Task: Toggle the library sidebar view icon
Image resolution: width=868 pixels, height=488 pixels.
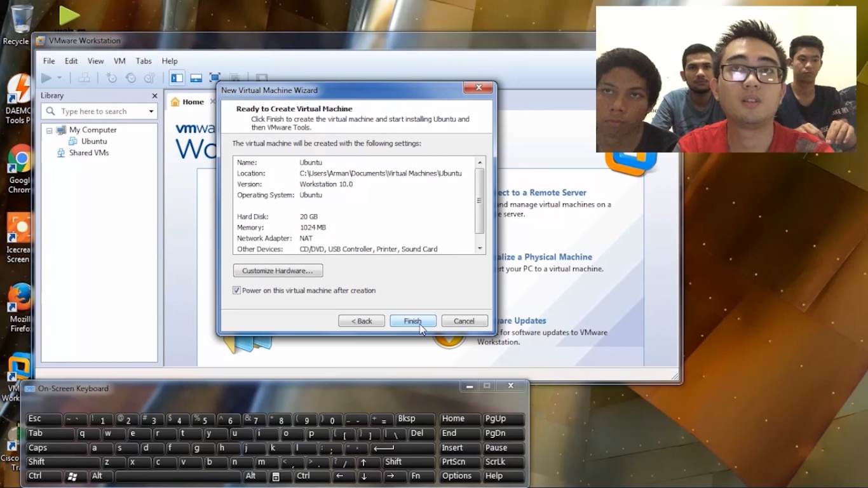Action: 177,78
